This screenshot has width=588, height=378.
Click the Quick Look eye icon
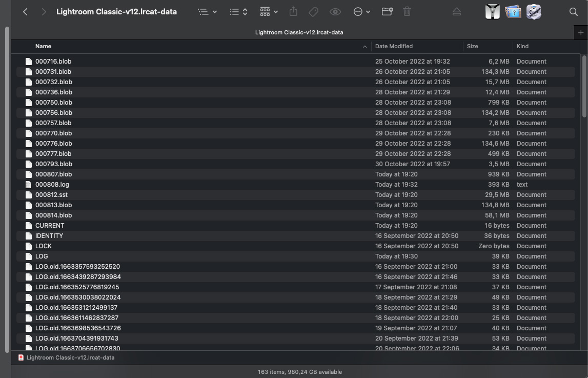pyautogui.click(x=335, y=12)
